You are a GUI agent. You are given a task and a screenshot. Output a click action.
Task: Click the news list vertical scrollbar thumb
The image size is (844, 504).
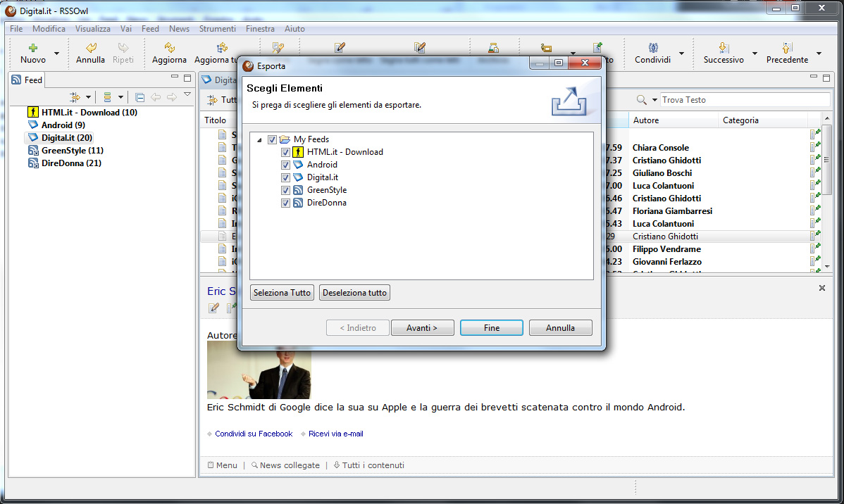point(827,160)
